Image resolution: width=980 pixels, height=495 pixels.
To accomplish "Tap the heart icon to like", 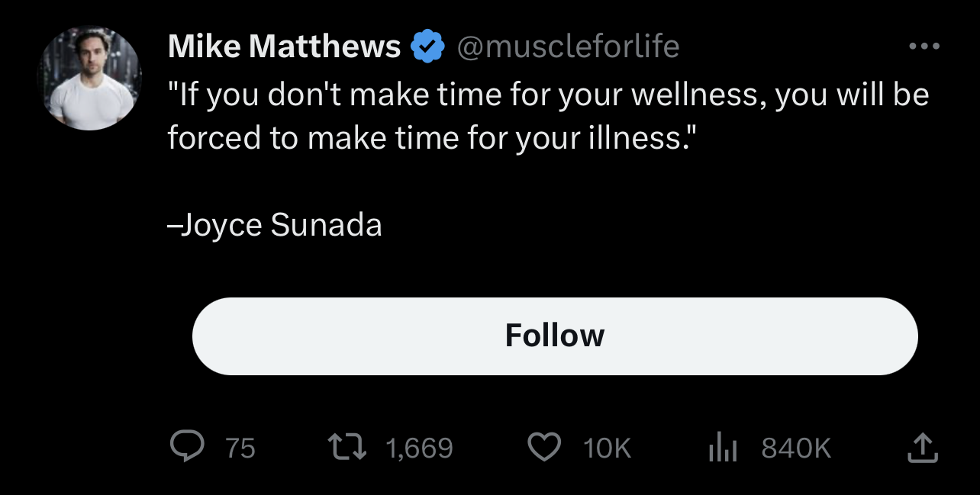I will pyautogui.click(x=544, y=448).
